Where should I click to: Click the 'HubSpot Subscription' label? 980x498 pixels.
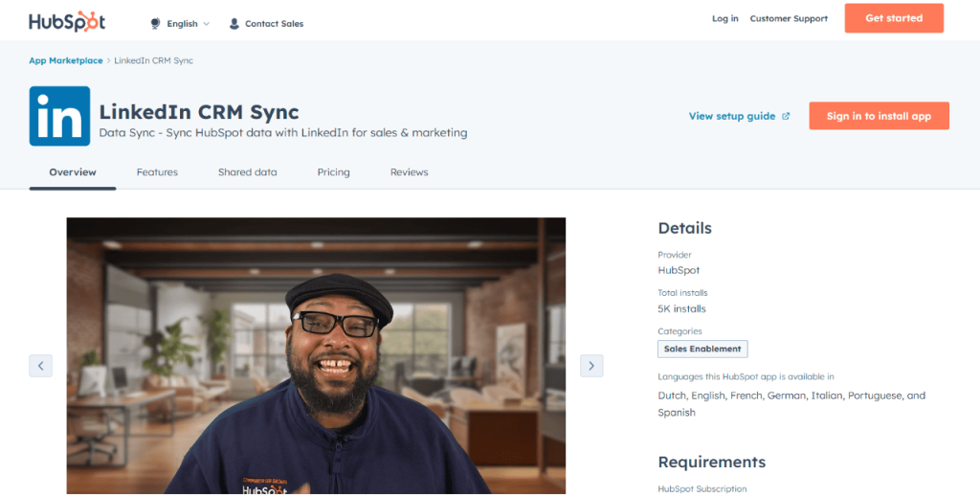702,489
